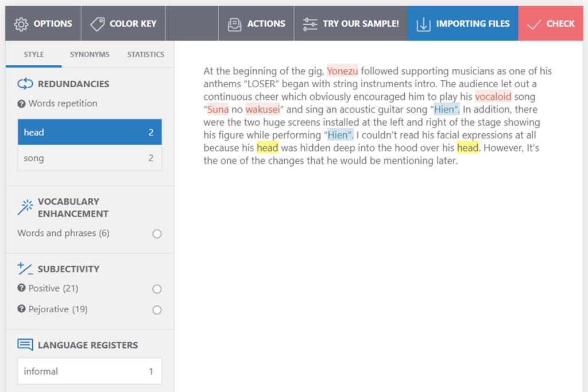
Task: Click the Check checkmark icon
Action: coord(534,24)
